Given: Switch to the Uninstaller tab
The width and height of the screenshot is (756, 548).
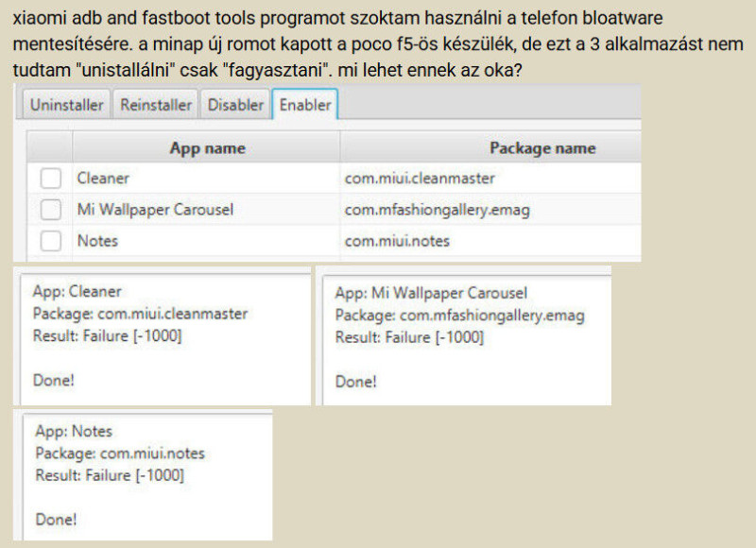Looking at the screenshot, I should [x=66, y=104].
